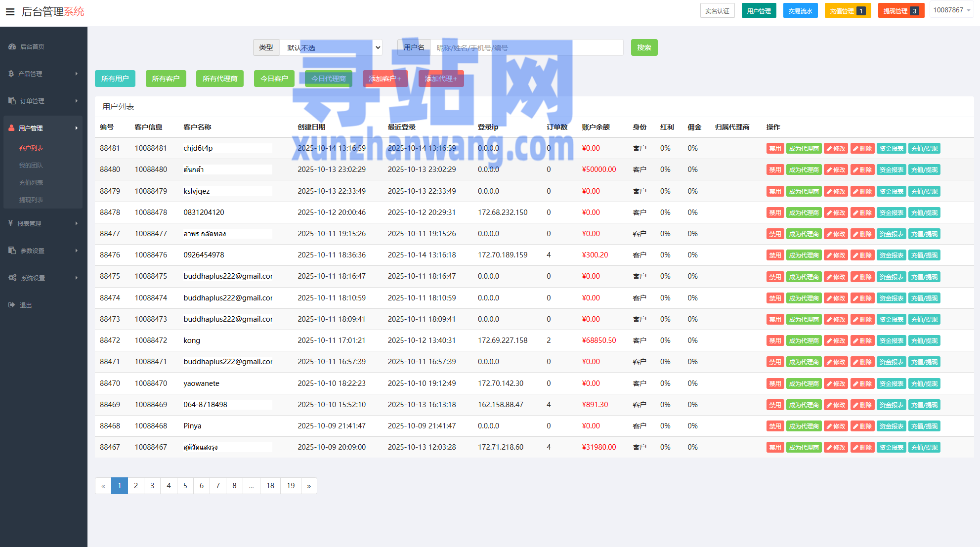Expand the 产品管理 (product management) sidebar arrow

pos(77,74)
